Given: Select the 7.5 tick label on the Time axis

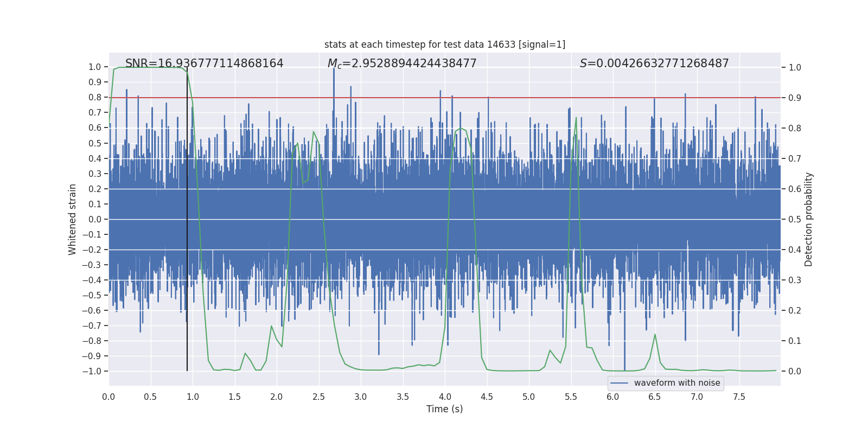Looking at the screenshot, I should [739, 397].
